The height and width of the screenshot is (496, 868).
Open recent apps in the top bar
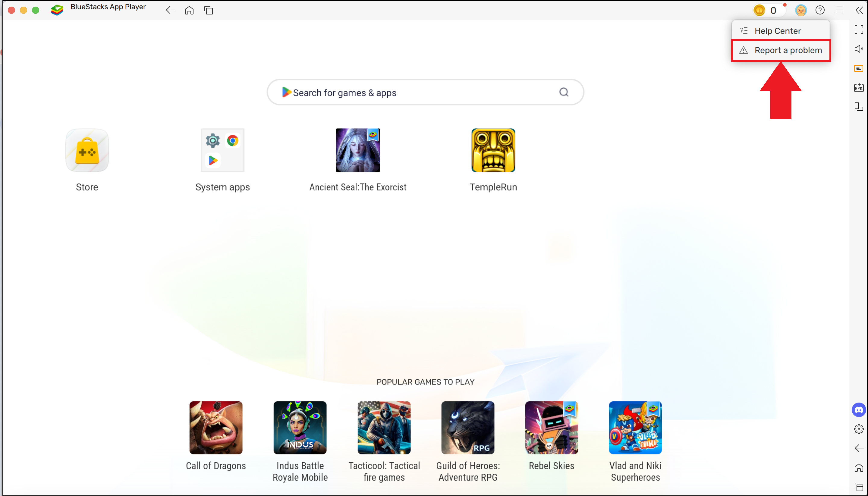point(209,10)
